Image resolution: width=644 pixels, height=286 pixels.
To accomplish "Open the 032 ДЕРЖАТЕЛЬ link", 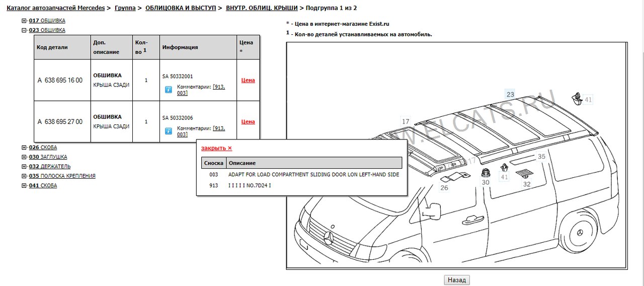I will point(50,167).
